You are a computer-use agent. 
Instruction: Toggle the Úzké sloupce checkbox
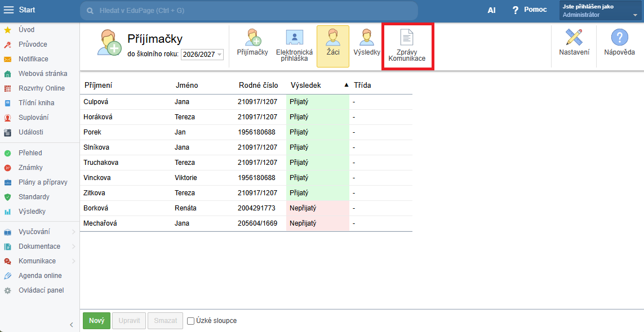(x=191, y=321)
